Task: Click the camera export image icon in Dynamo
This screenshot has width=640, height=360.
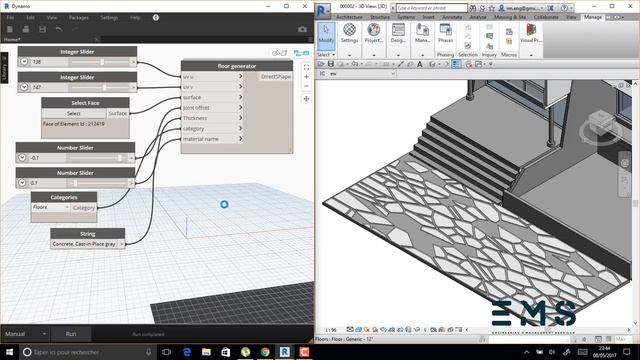Action: tap(302, 29)
